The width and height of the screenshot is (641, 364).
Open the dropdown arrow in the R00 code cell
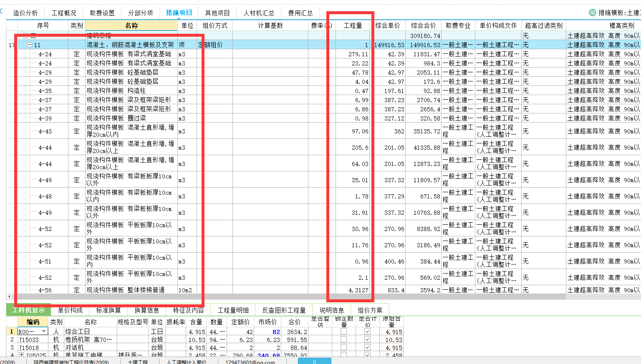[x=44, y=331]
